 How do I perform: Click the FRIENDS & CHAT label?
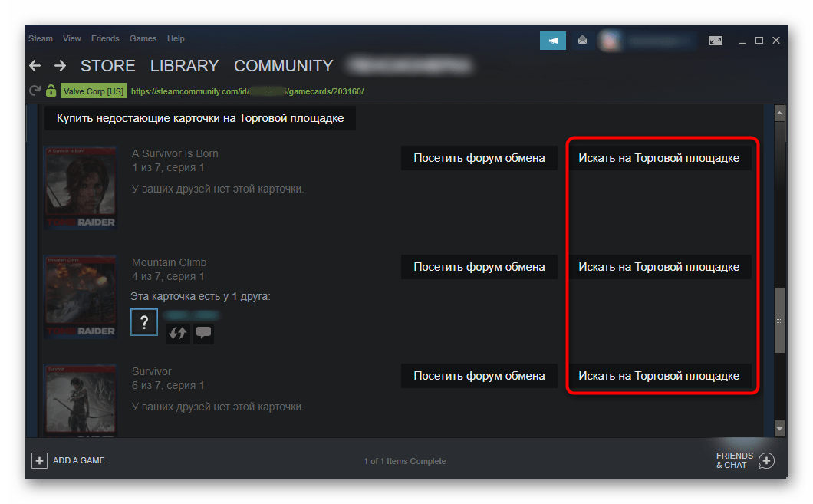click(x=735, y=460)
